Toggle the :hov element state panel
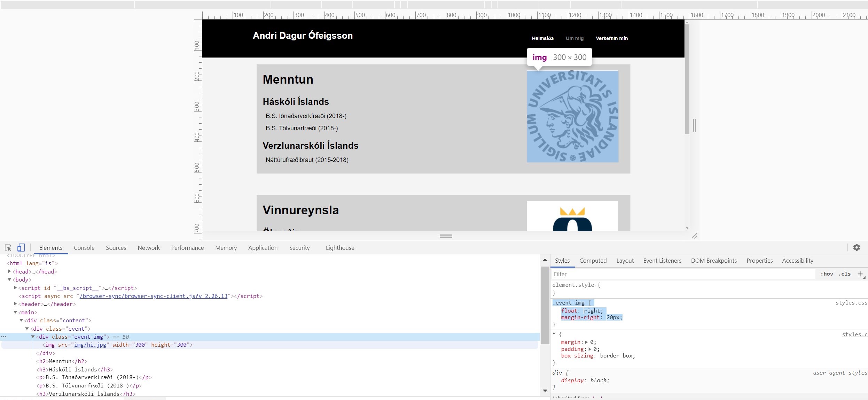Viewport: 868px width, 400px height. point(827,274)
